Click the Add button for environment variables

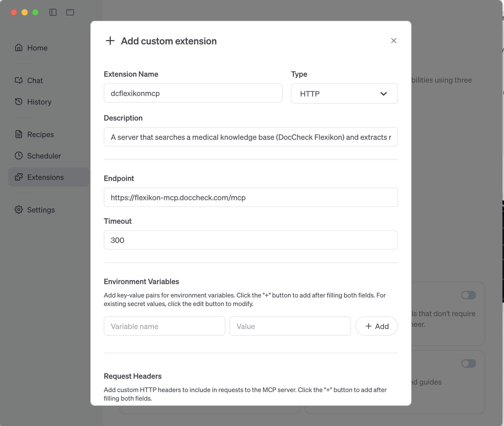377,326
